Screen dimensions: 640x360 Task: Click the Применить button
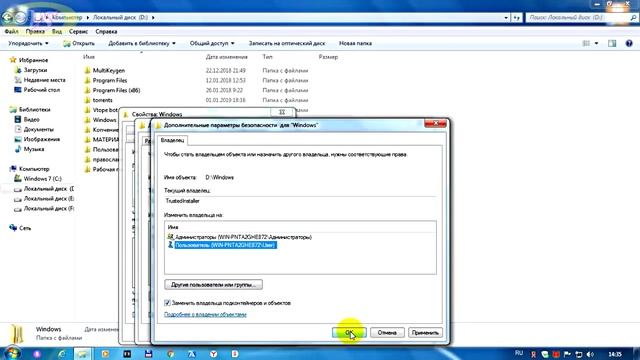click(x=424, y=333)
